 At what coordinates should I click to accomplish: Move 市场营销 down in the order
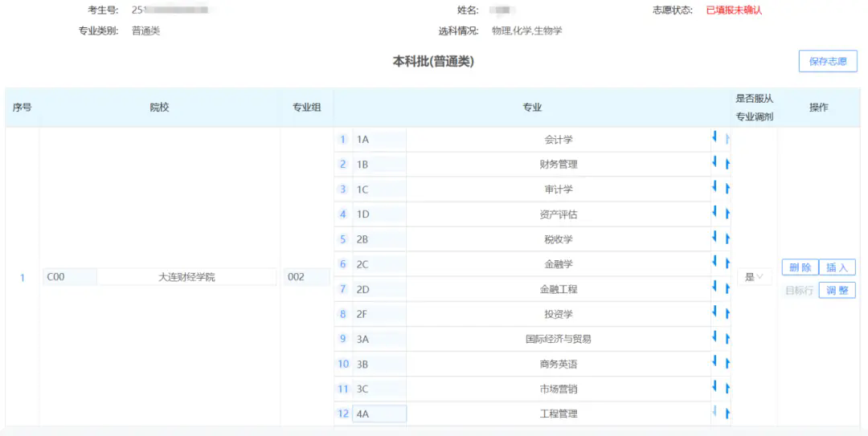tap(714, 386)
